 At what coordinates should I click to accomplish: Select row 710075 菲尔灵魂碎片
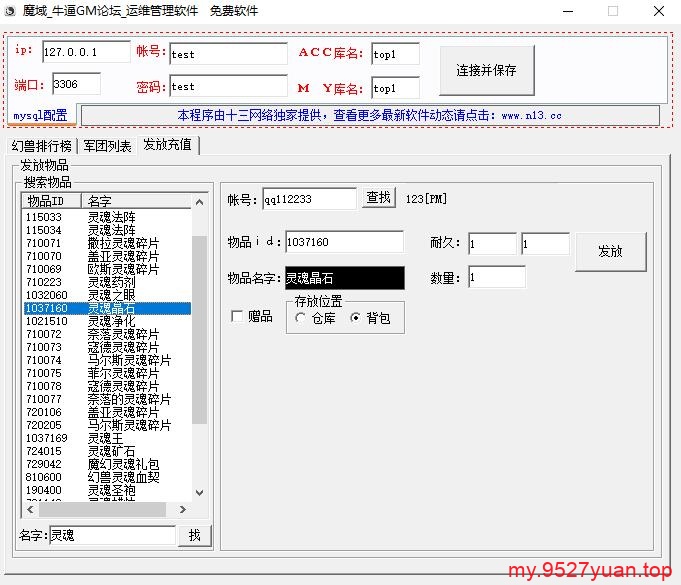coord(107,373)
